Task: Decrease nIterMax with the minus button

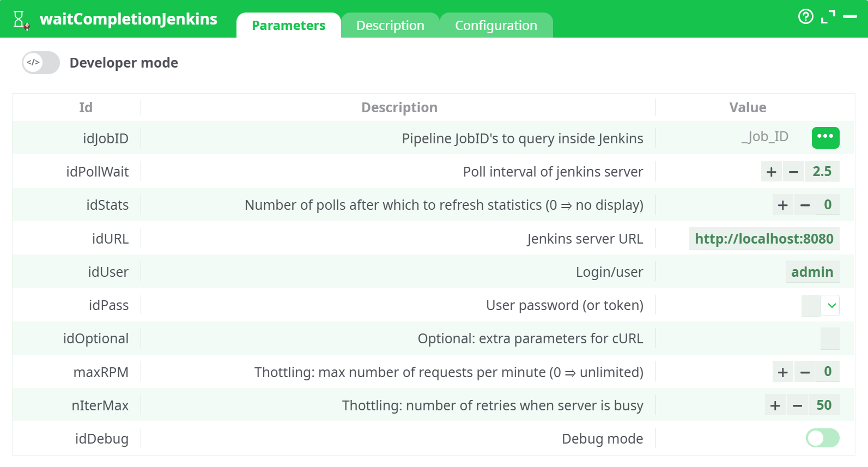Action: 798,405
